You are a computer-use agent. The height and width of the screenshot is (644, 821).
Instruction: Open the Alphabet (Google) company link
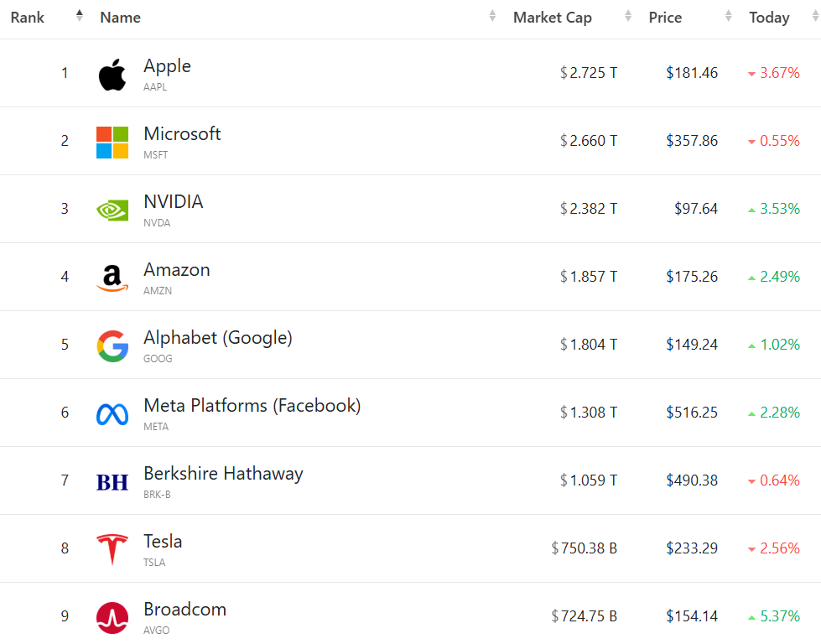tap(218, 338)
